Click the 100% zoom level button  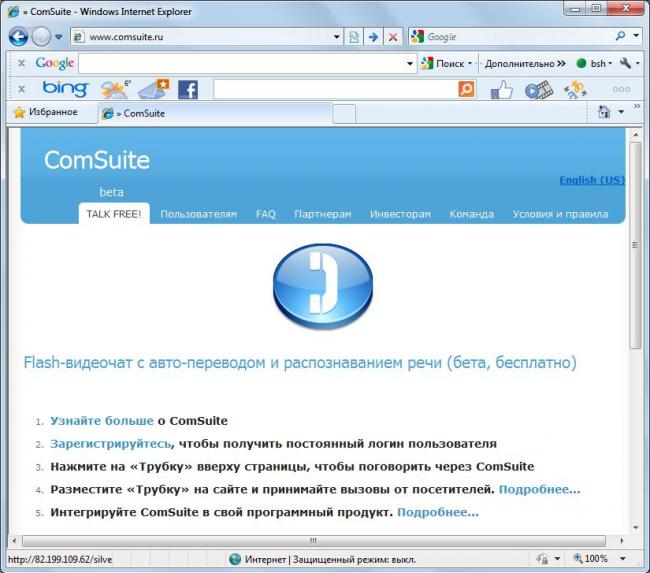click(590, 559)
